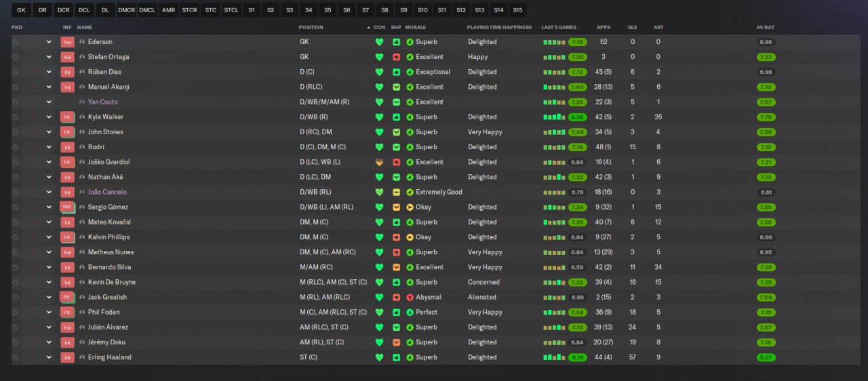Screen dimensions: 868x381
Task: Select the AMR position filter
Action: 168,10
